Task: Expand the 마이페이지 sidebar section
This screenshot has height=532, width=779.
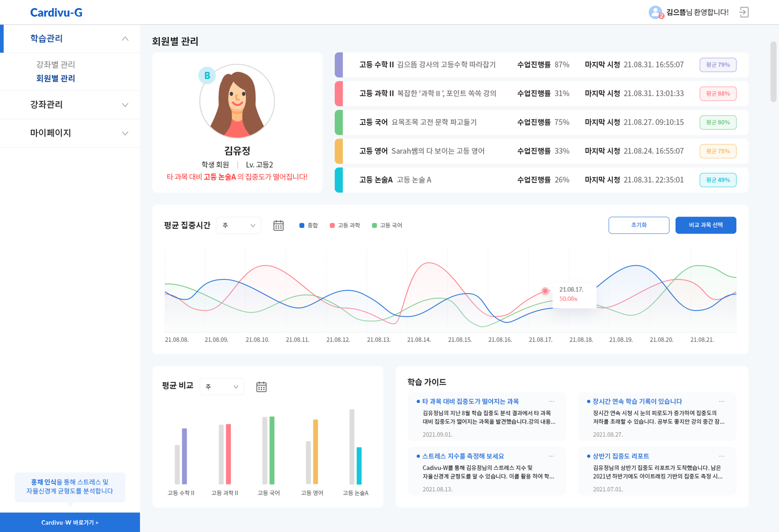Action: pyautogui.click(x=70, y=133)
